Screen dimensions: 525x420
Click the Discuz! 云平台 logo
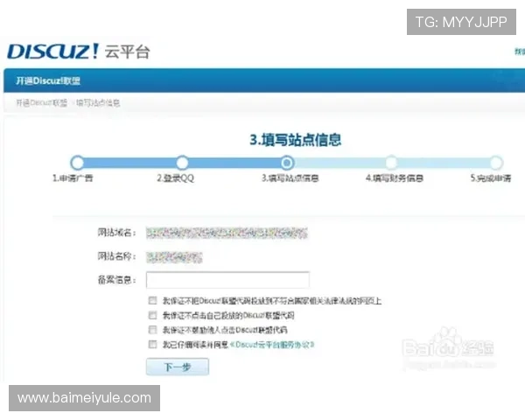(79, 52)
